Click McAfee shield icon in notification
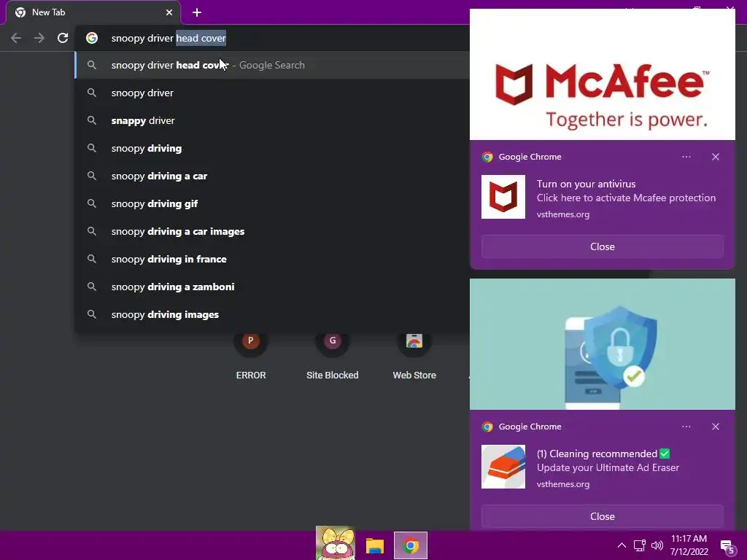Screen dimensions: 747x560 pos(503,197)
